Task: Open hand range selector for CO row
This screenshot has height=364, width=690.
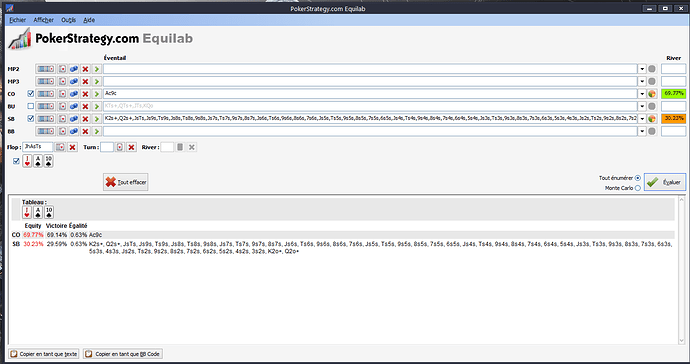Action: tap(46, 94)
